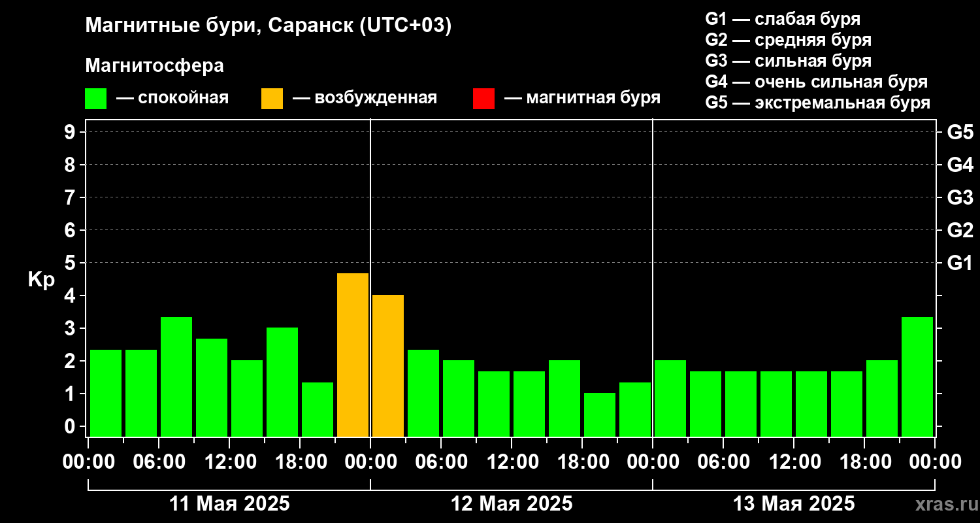The width and height of the screenshot is (980, 523).
Task: Click the '12 Мая 2025' date label
Action: pyautogui.click(x=512, y=504)
